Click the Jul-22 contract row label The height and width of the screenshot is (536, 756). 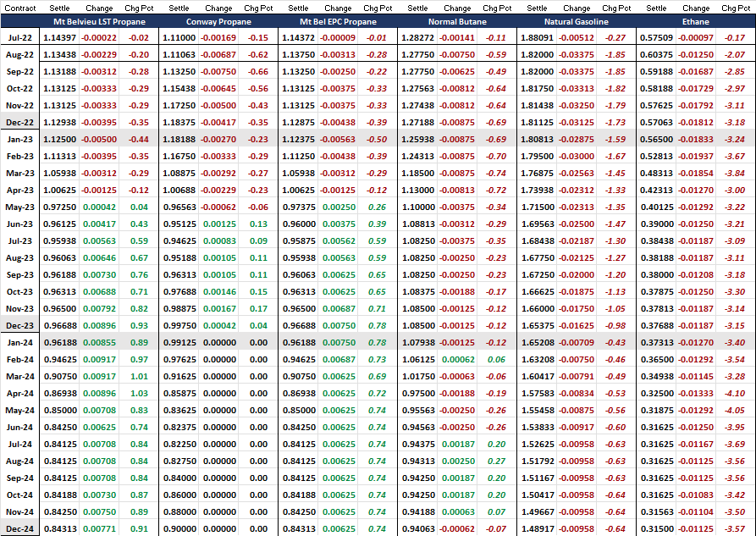(x=20, y=37)
